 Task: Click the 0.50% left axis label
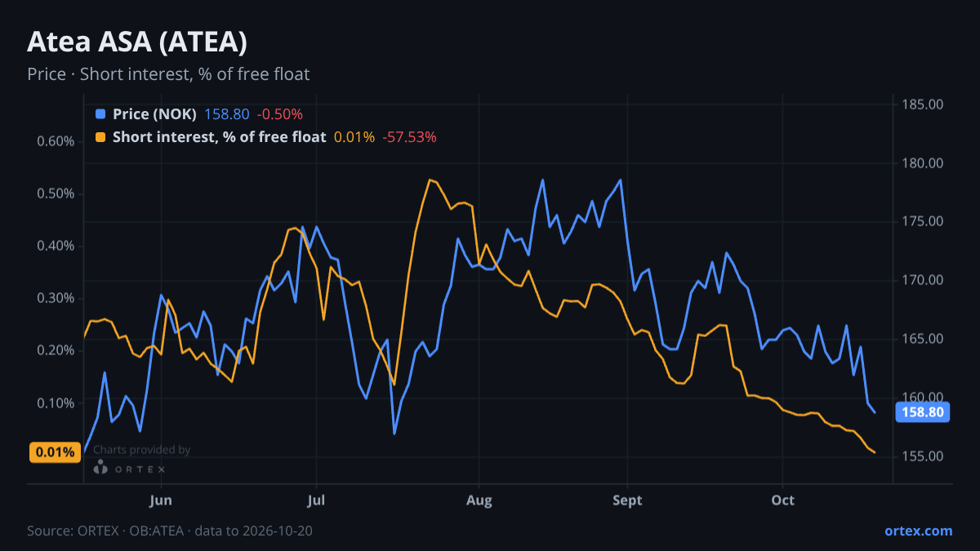56,193
